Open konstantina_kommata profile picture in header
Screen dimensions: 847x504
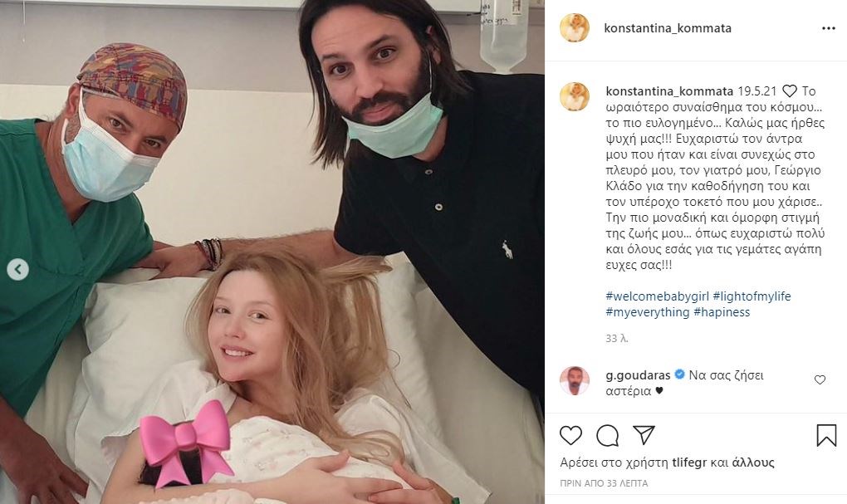(574, 28)
